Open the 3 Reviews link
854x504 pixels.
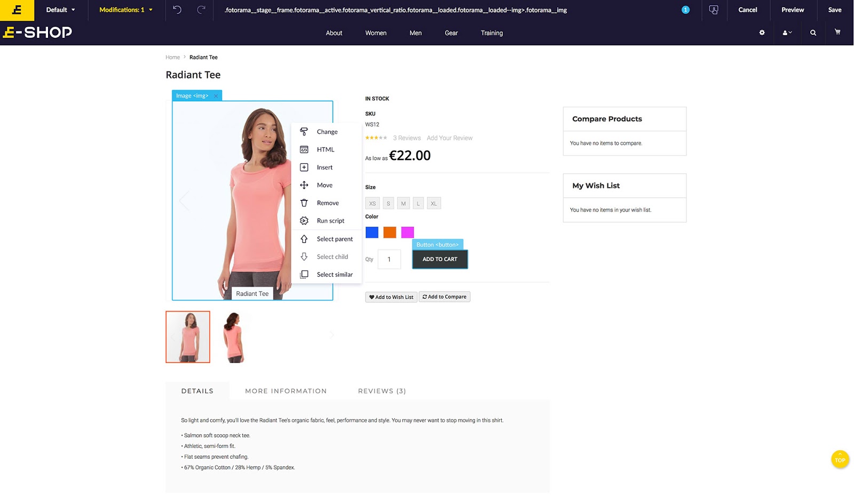click(407, 138)
